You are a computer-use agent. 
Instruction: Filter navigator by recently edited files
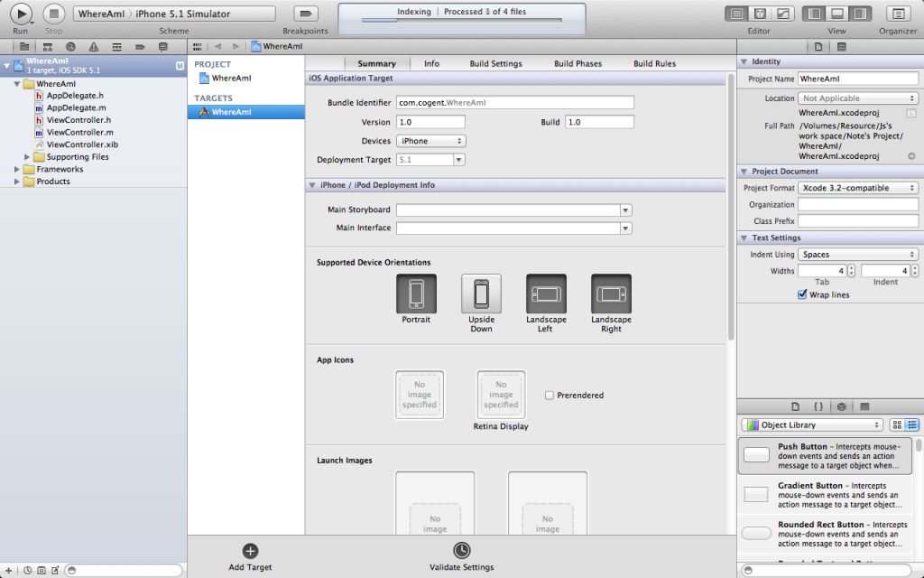point(28,571)
